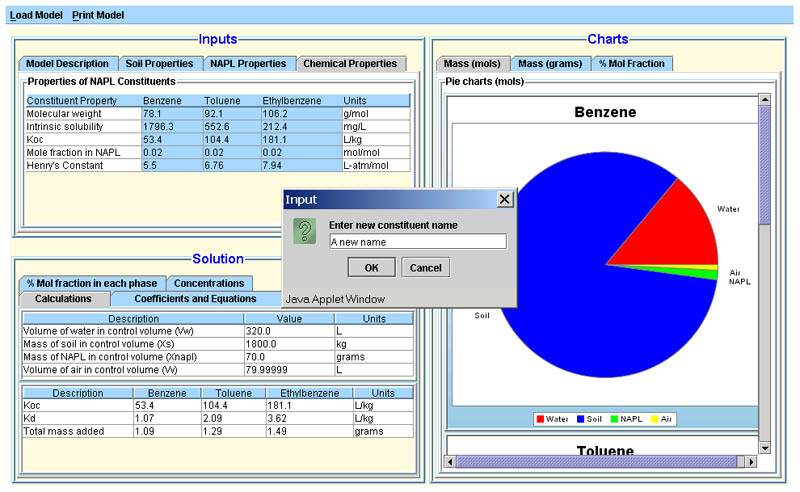Open the Print Model menu
800x492 pixels.
(x=98, y=16)
